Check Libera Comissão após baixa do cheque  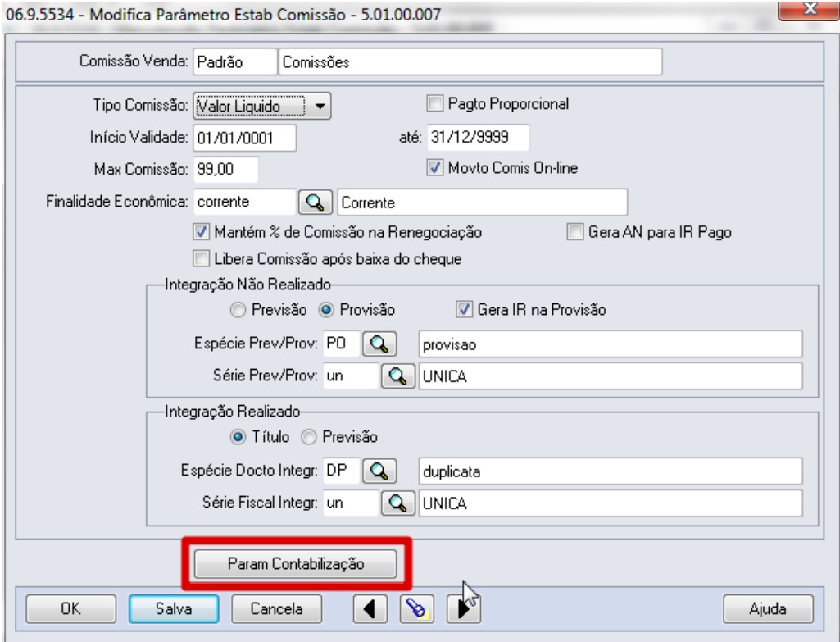tap(201, 259)
